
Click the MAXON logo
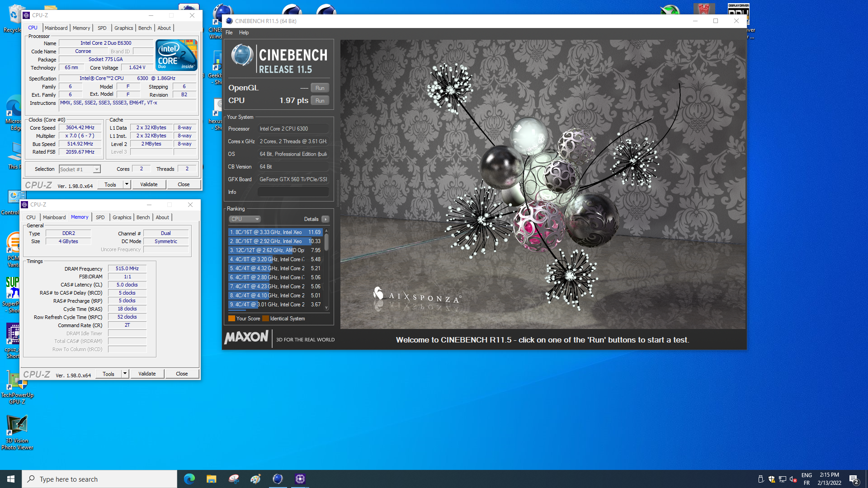[x=246, y=338]
